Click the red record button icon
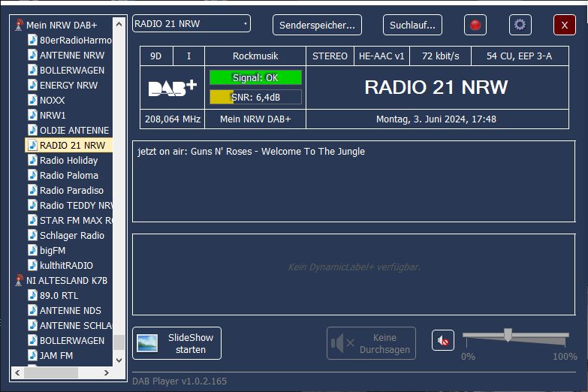This screenshot has height=392, width=588. [475, 25]
